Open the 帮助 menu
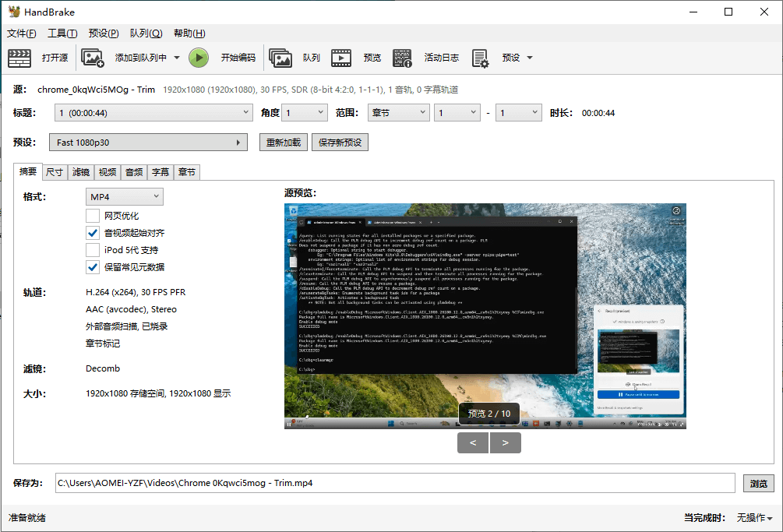The height and width of the screenshot is (532, 783). (188, 33)
